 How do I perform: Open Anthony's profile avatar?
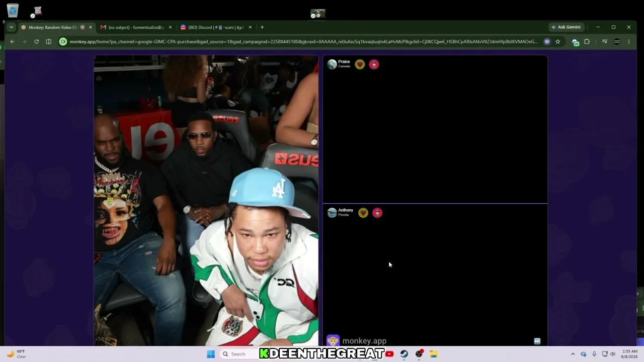pos(332,213)
